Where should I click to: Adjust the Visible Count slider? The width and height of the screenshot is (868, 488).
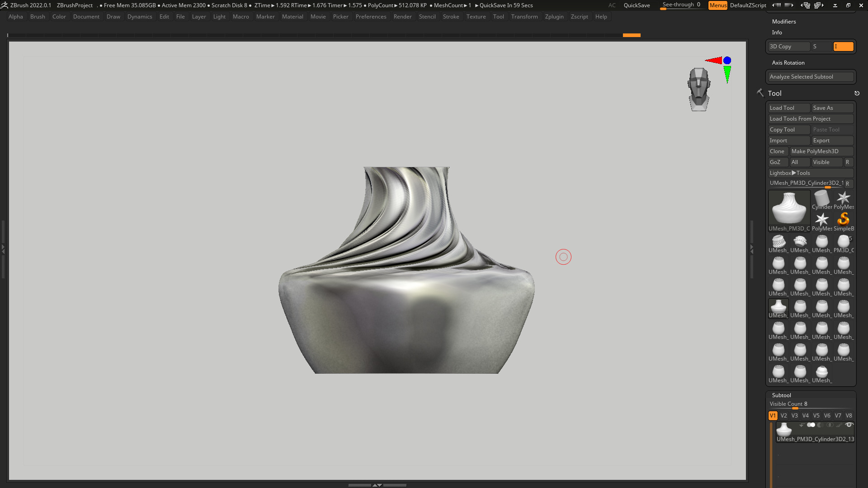tap(811, 404)
